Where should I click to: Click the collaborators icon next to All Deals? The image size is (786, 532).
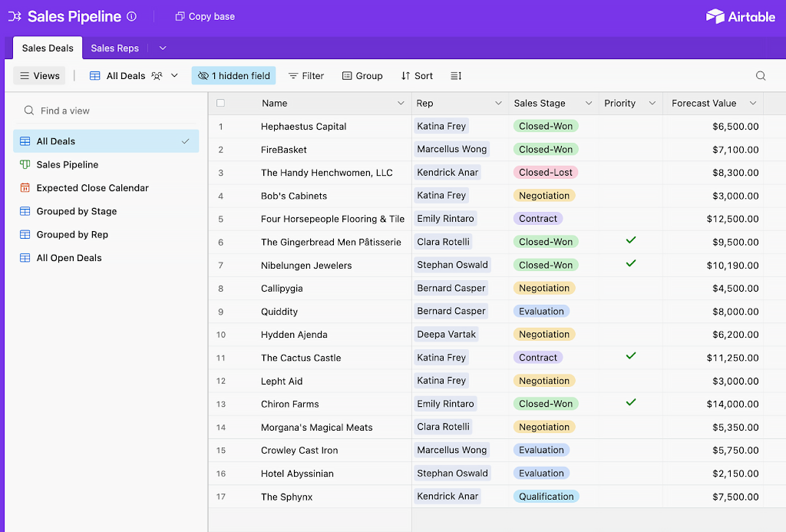157,76
